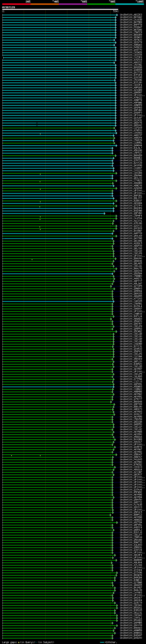Select hit label UniRef100_B7FGF8

tap(131, 75)
